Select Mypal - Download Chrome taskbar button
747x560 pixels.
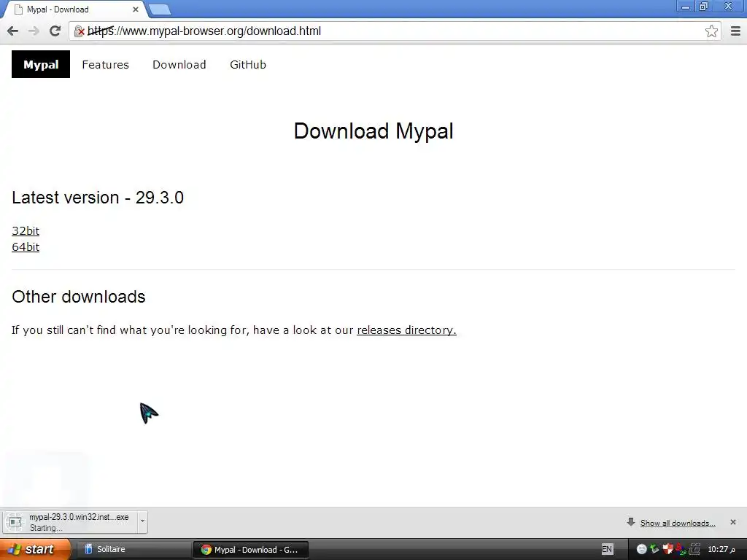click(x=251, y=550)
